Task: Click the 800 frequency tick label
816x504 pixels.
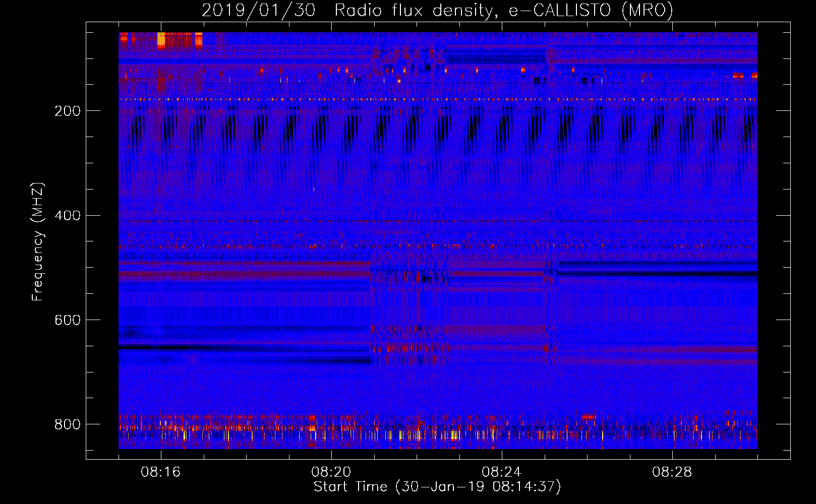Action: 68,424
